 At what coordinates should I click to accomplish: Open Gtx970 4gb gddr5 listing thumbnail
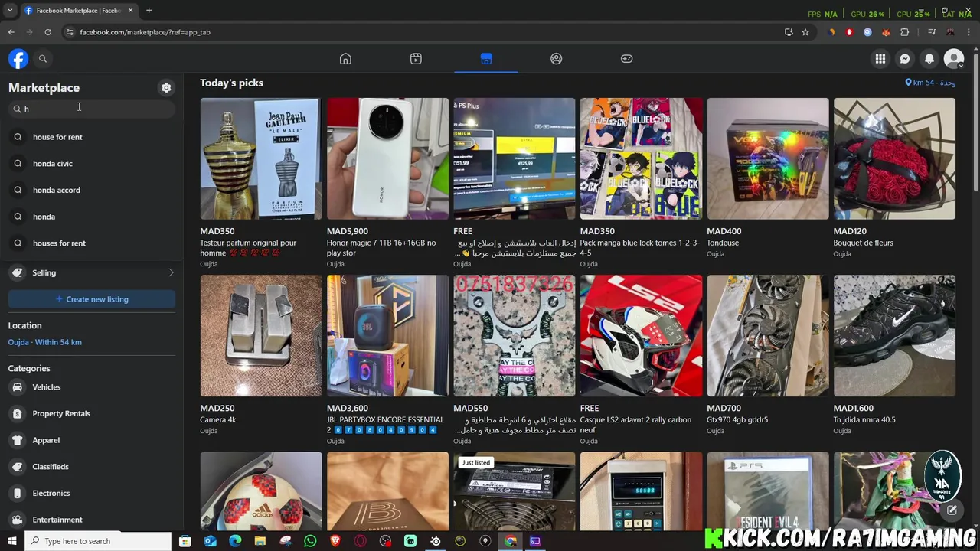768,336
